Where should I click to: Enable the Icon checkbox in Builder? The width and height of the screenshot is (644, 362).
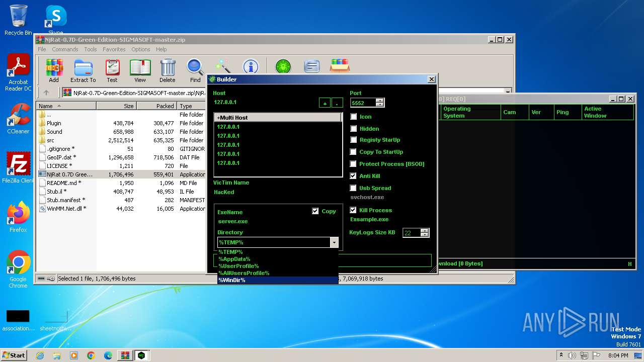(x=354, y=117)
